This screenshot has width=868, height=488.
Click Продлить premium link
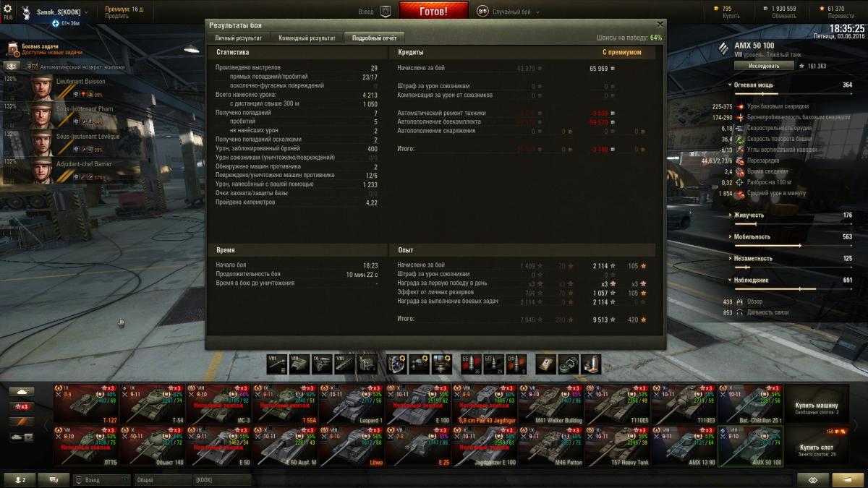[117, 16]
